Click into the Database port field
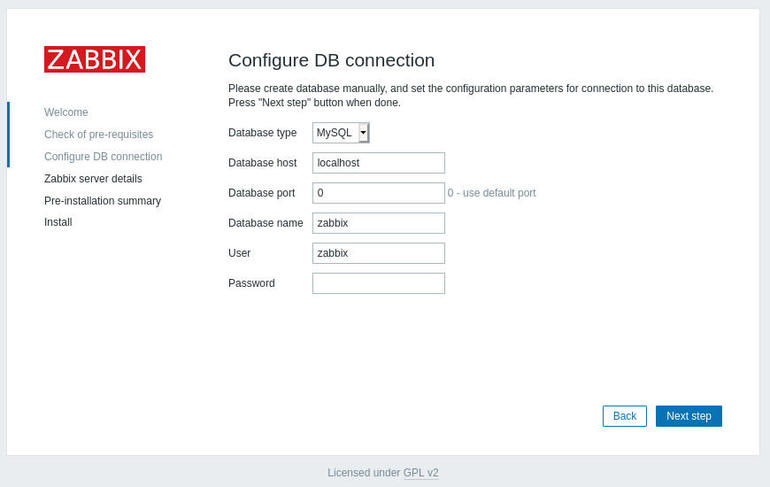Viewport: 770px width, 487px height. tap(379, 193)
